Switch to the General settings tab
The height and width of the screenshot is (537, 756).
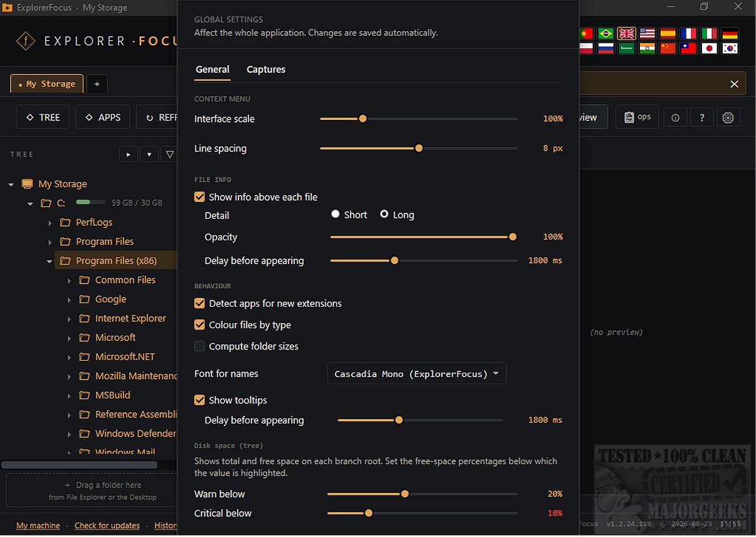pos(213,70)
